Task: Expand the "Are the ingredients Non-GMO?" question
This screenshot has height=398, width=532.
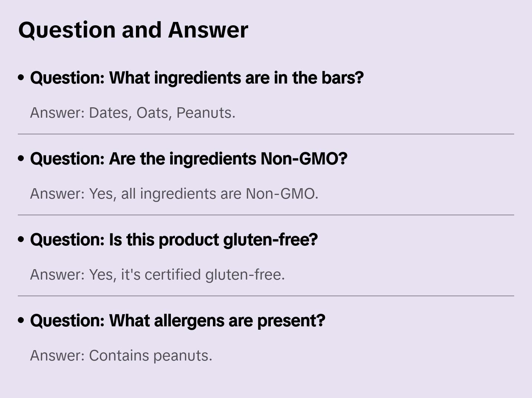Action: [x=188, y=159]
